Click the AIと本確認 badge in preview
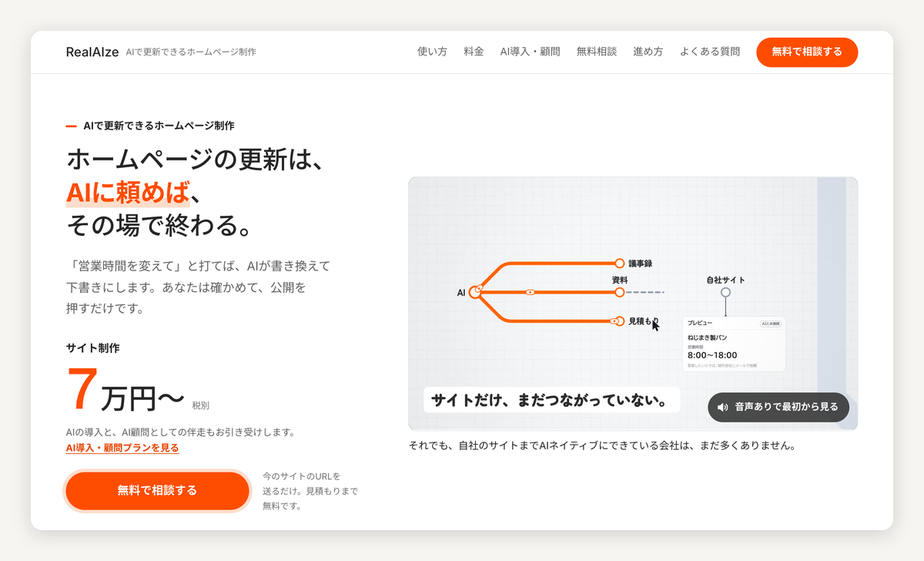Screen dimensions: 924x561 [x=770, y=324]
